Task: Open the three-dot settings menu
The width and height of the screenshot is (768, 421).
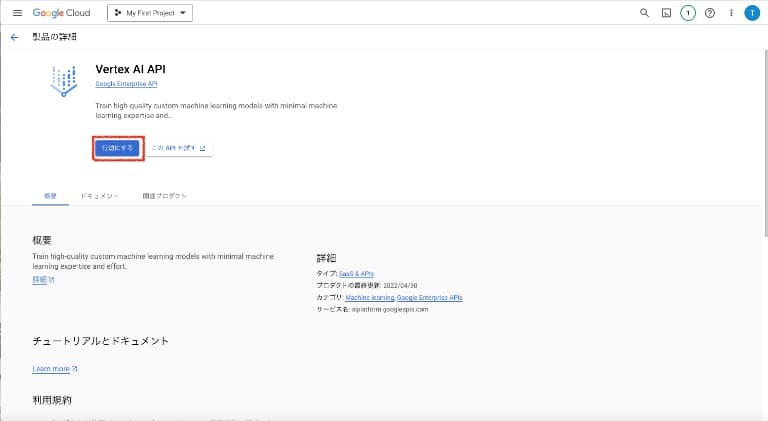Action: (x=730, y=13)
